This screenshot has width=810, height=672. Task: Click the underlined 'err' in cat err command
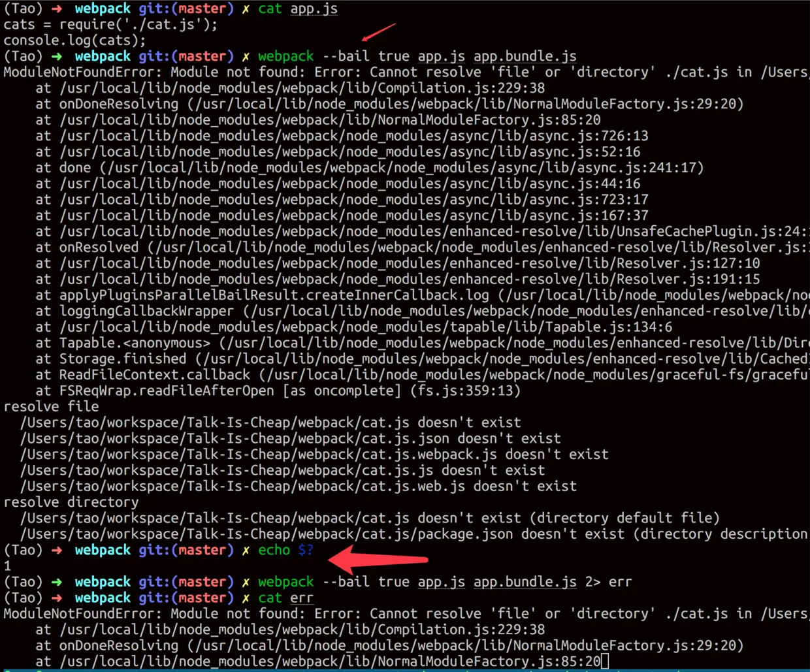coord(302,598)
